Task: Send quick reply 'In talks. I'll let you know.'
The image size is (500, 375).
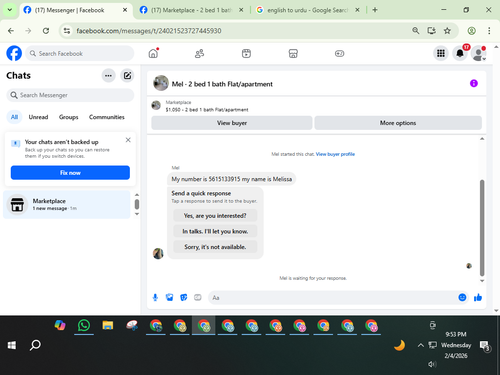Action: [x=215, y=231]
